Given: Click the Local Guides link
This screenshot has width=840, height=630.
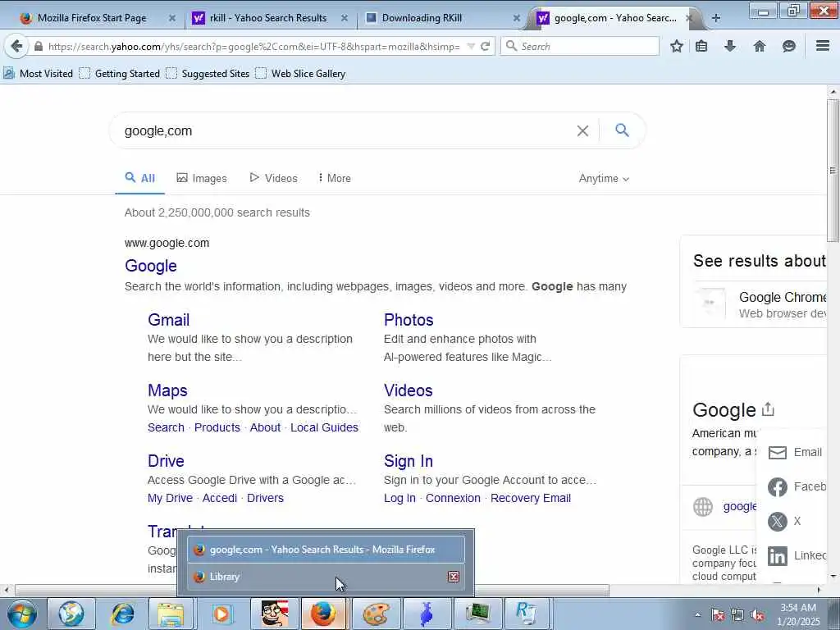Looking at the screenshot, I should tap(324, 427).
